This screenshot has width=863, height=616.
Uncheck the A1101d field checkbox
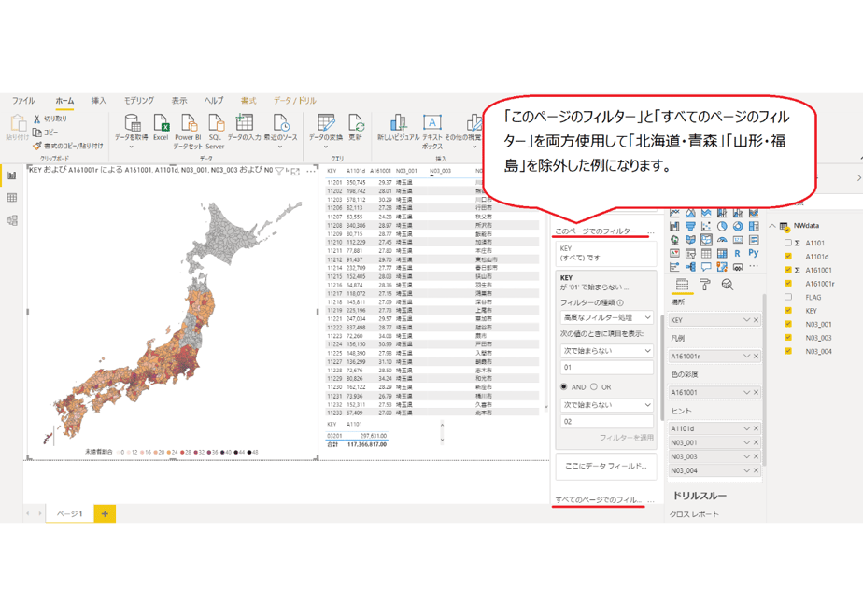(787, 257)
